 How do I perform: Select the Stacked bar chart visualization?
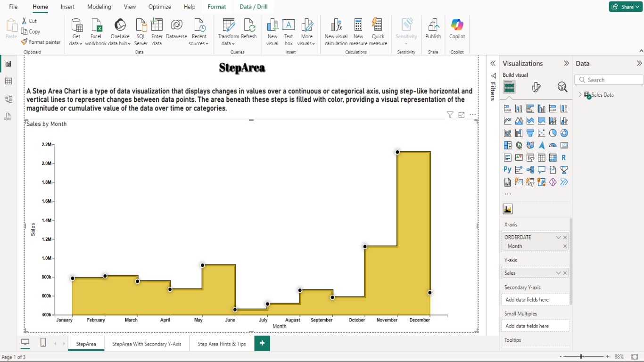click(507, 108)
